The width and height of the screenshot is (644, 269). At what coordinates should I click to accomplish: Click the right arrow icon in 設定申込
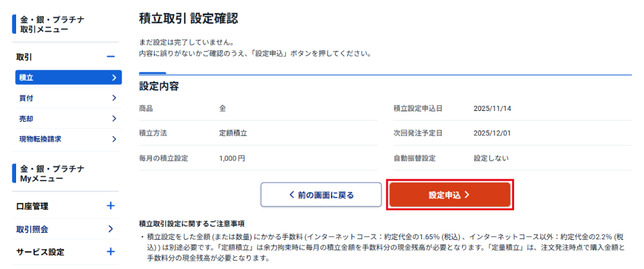coord(467,194)
